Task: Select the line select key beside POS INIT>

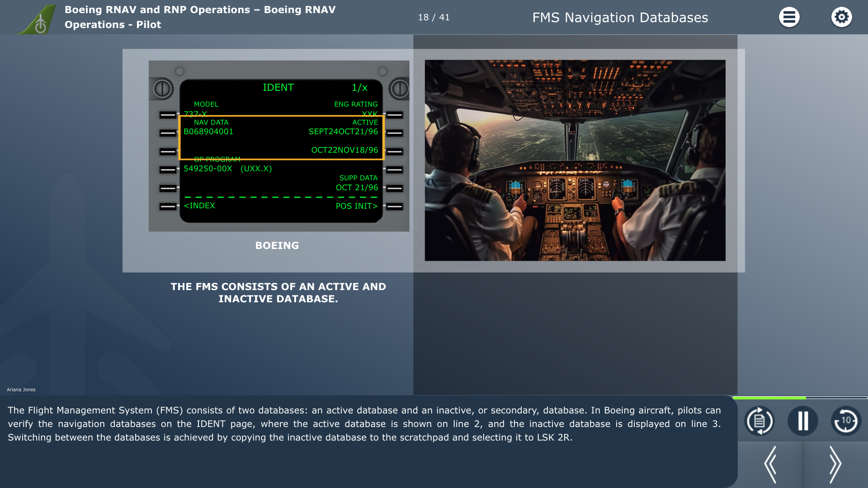Action: tap(395, 206)
